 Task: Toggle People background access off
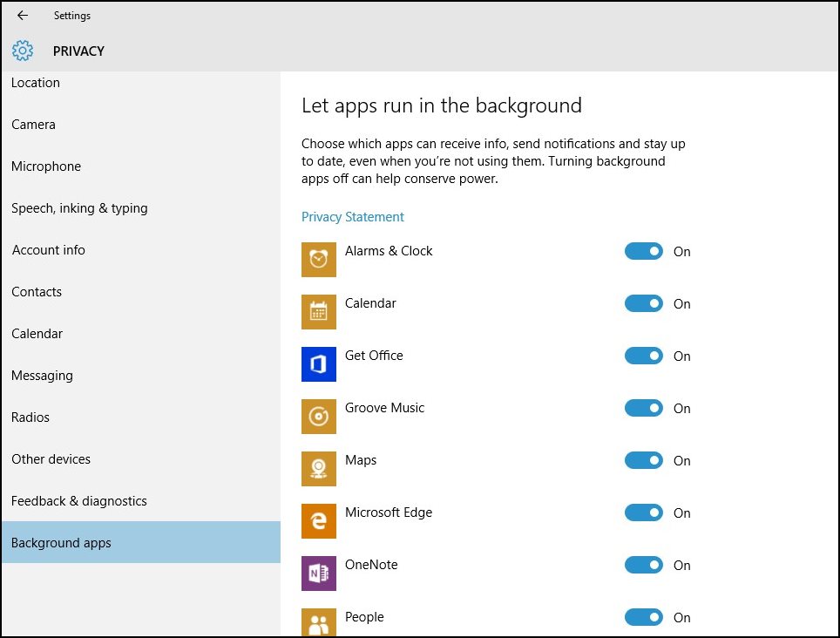(643, 616)
